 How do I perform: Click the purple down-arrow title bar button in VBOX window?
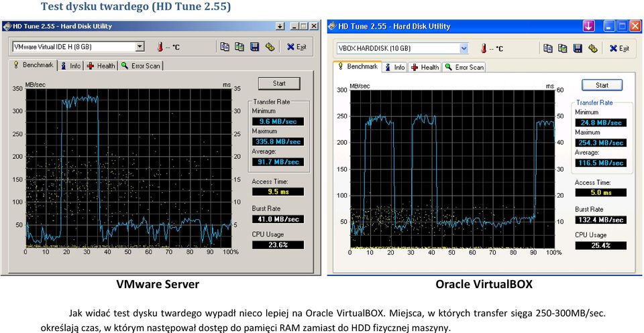(x=589, y=26)
